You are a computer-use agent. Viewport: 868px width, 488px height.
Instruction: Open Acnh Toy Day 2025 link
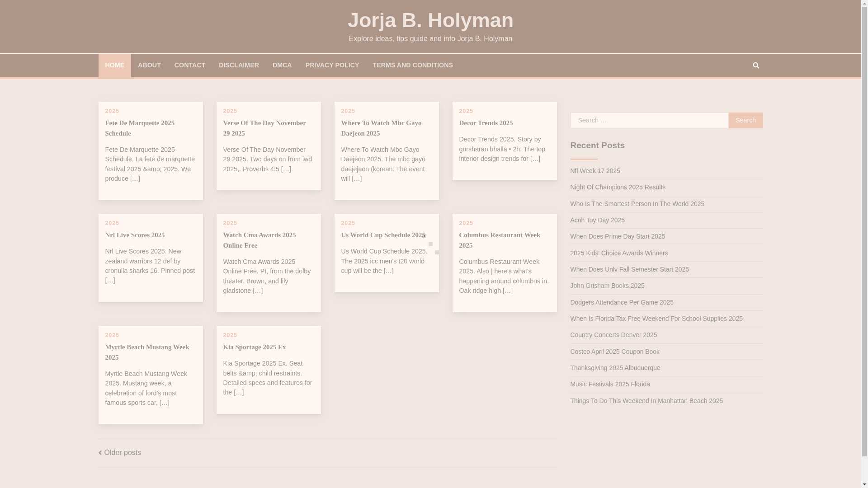(x=597, y=220)
